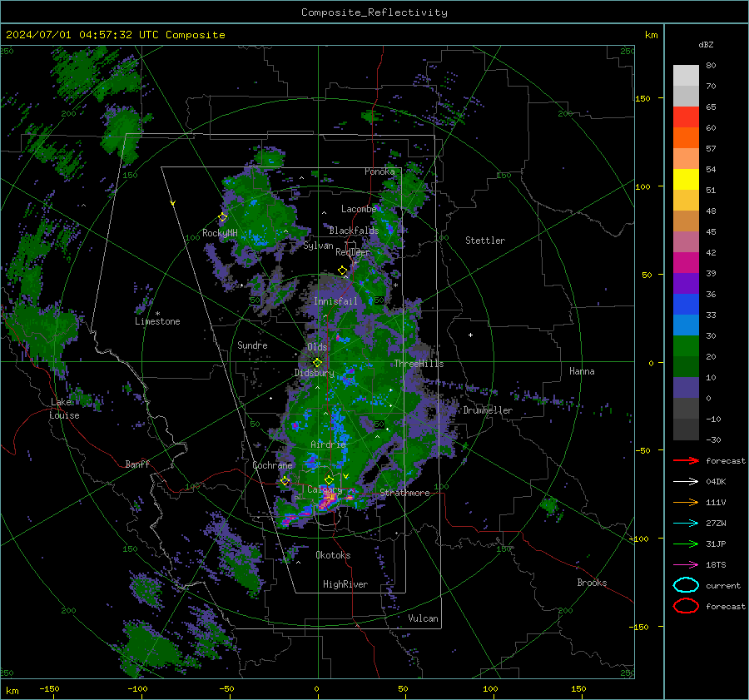Click the cyan current ellipse icon

(686, 585)
